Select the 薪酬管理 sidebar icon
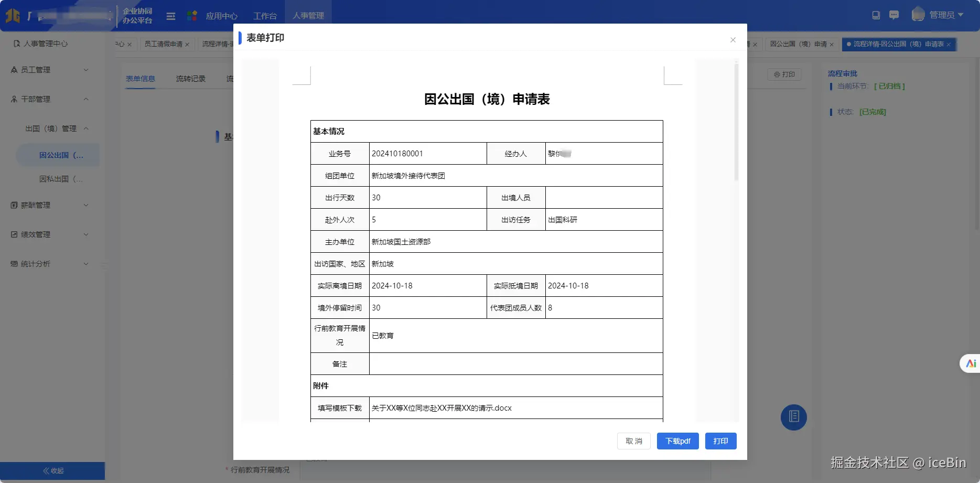 (x=14, y=205)
